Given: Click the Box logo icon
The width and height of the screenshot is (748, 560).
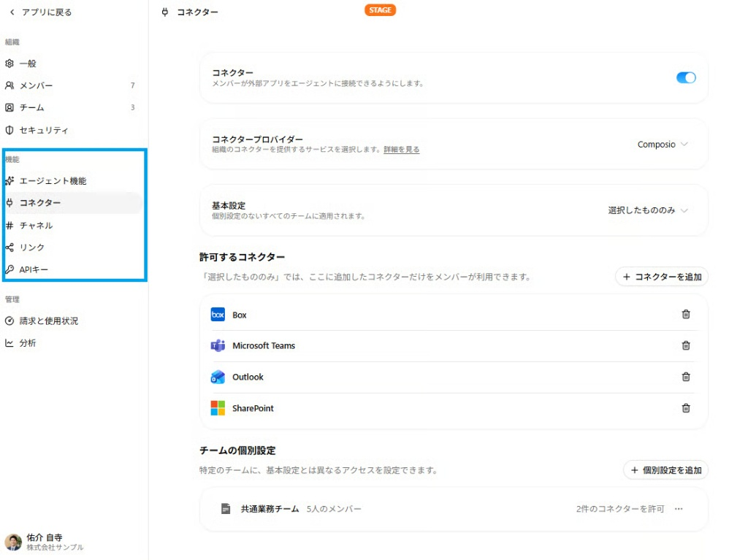Looking at the screenshot, I should click(x=218, y=315).
